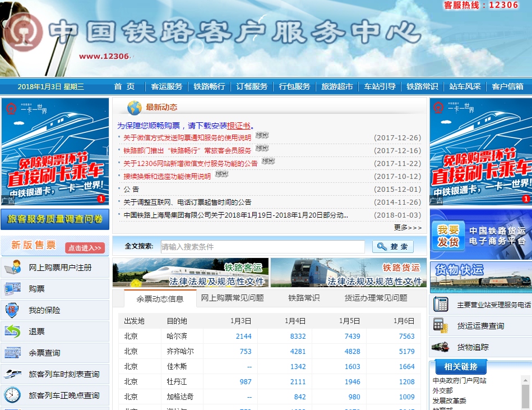Image resolution: width=532 pixels, height=410 pixels.
Task: Open the 首页 menu item
Action: pos(124,86)
